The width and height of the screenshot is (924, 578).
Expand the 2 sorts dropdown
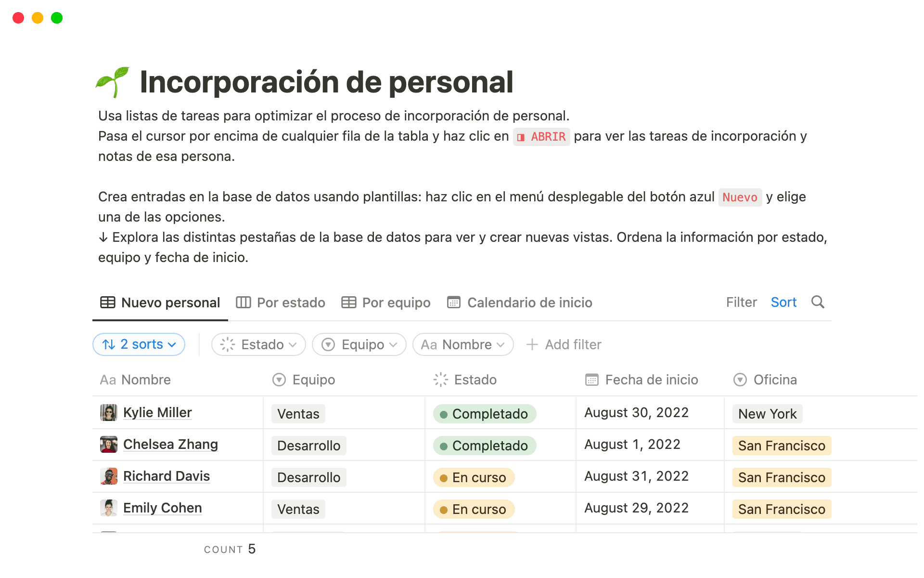(x=139, y=344)
